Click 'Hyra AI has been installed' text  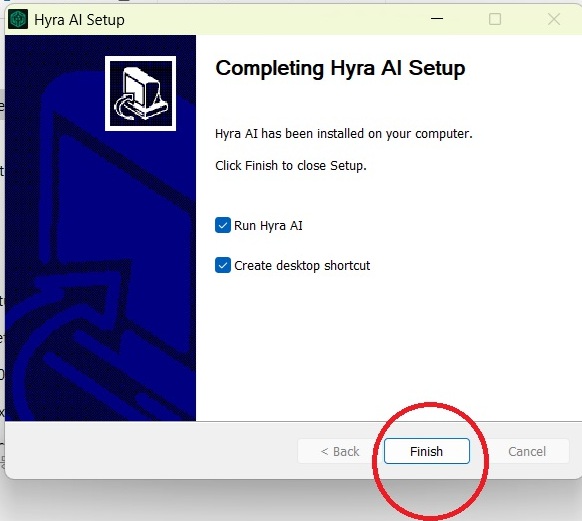point(344,134)
